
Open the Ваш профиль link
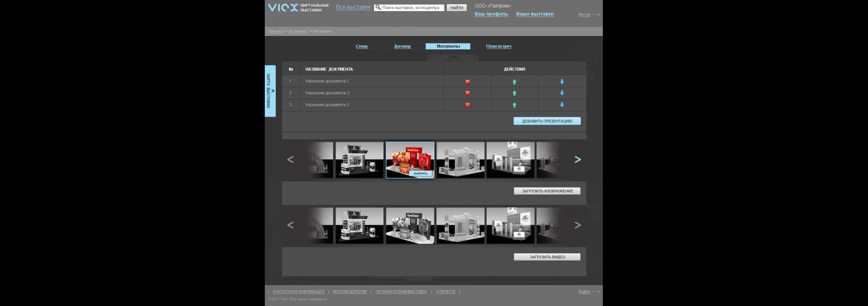click(491, 14)
